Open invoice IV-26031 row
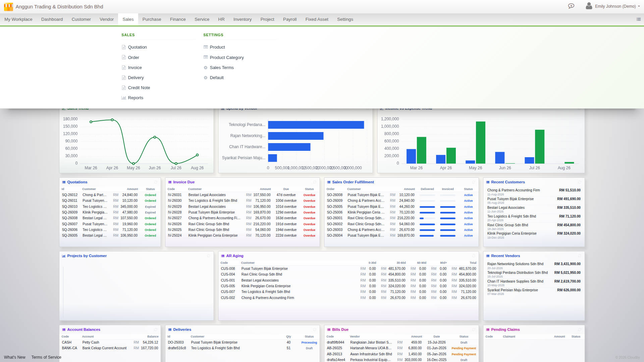644x362 pixels. point(242,195)
